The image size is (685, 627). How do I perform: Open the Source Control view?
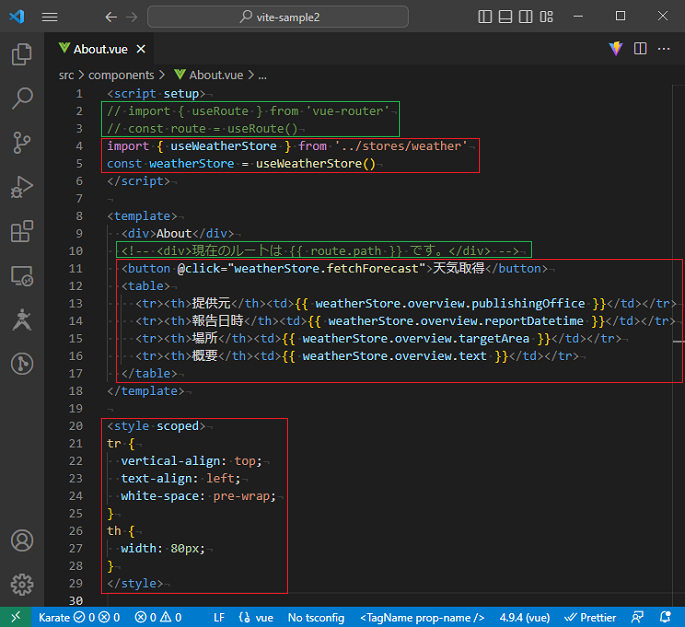(x=22, y=143)
